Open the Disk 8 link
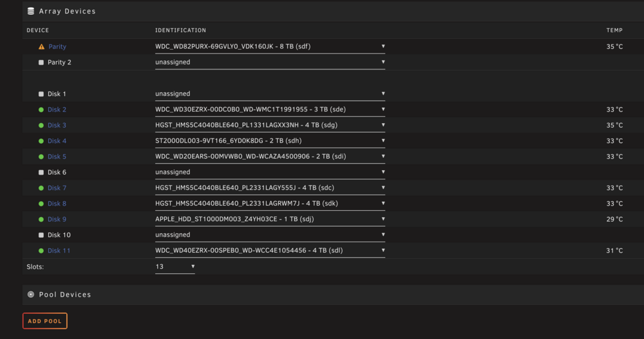Image resolution: width=644 pixels, height=339 pixels. [57, 204]
